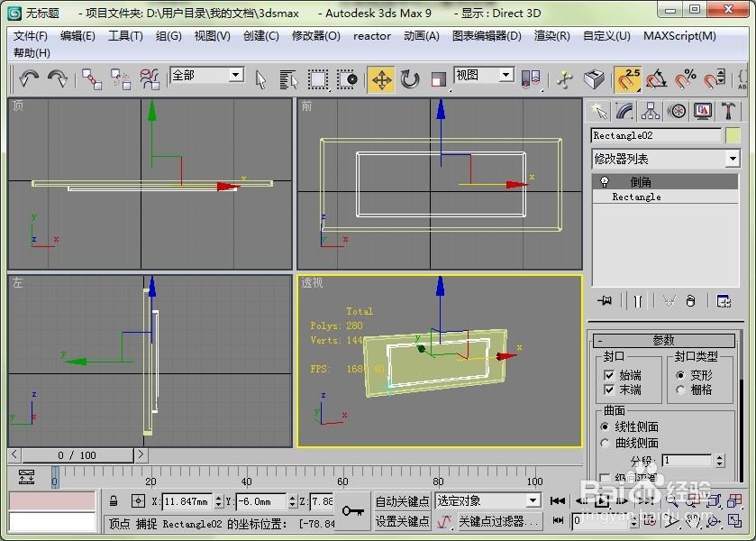Click the time slider 0 / 100 handle
Image resolution: width=756 pixels, height=541 pixels.
coord(77,455)
